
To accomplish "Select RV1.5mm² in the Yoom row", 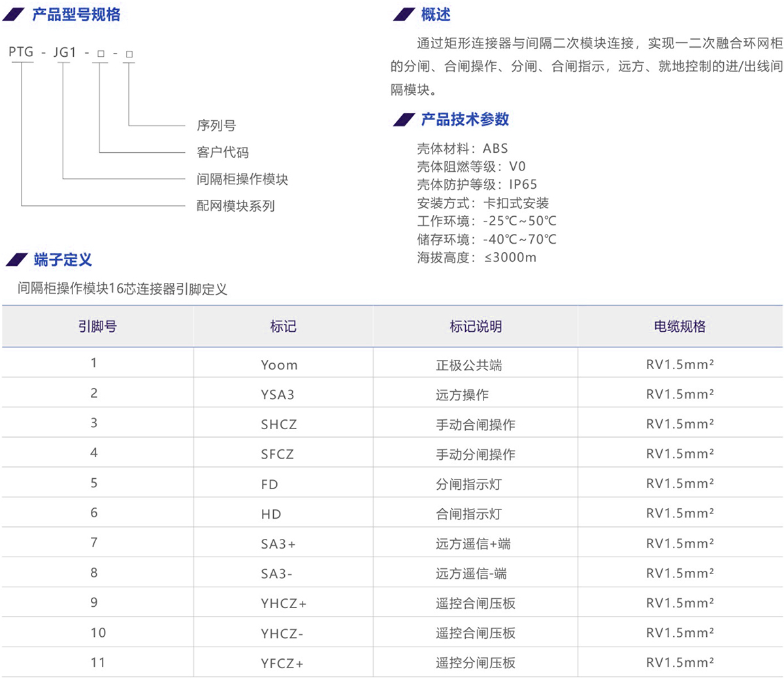I will (680, 364).
